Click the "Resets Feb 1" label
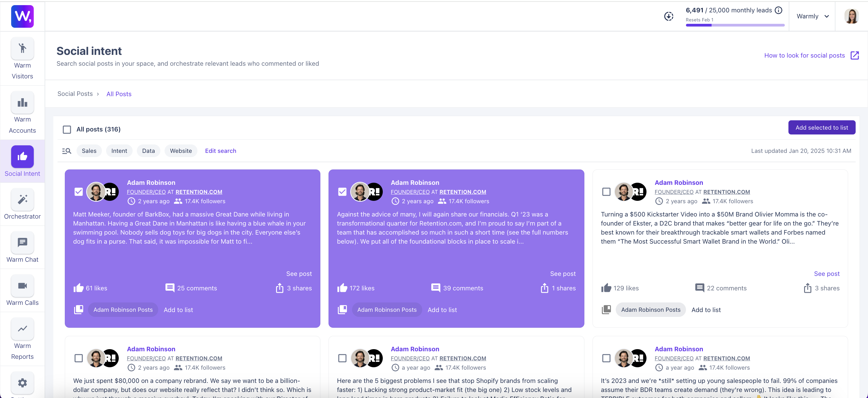Viewport: 868px width, 398px height. coord(700,20)
